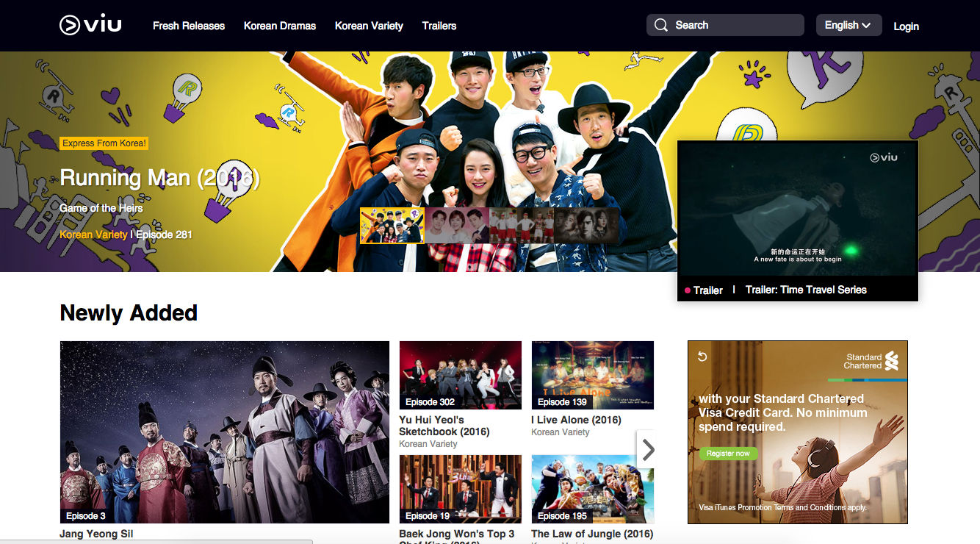Screen dimensions: 980x544
Task: Select the third banner thumbnail with red outfits
Action: (x=522, y=225)
